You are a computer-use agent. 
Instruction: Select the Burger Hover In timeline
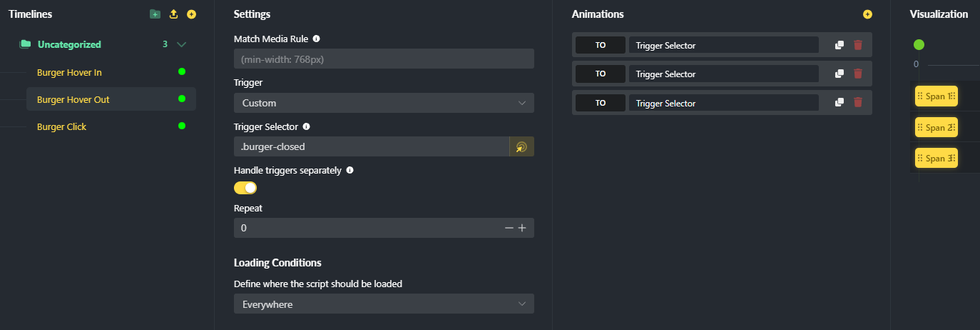(69, 72)
